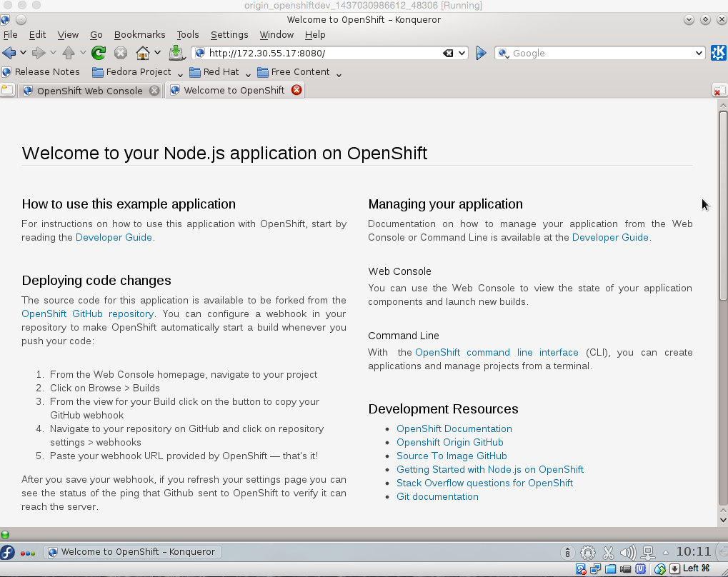Expand the Up arrow history dropdown
The height and width of the screenshot is (577, 728).
pos(83,53)
